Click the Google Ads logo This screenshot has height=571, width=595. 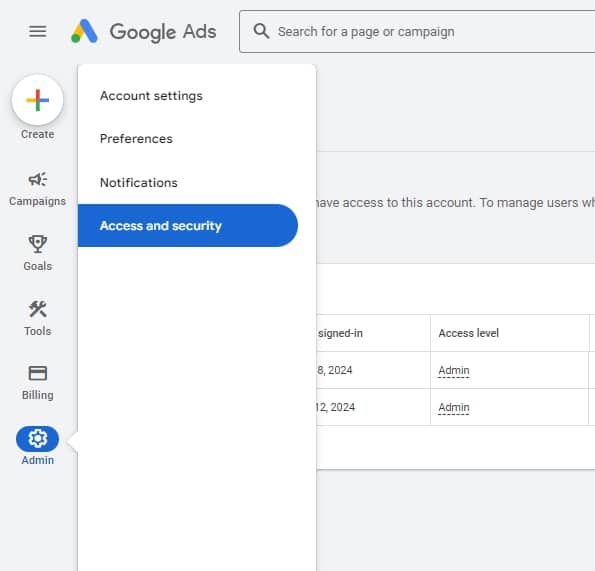(x=84, y=31)
